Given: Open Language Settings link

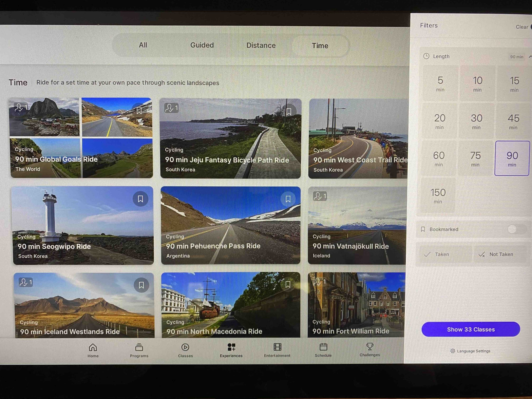Looking at the screenshot, I should tap(470, 351).
